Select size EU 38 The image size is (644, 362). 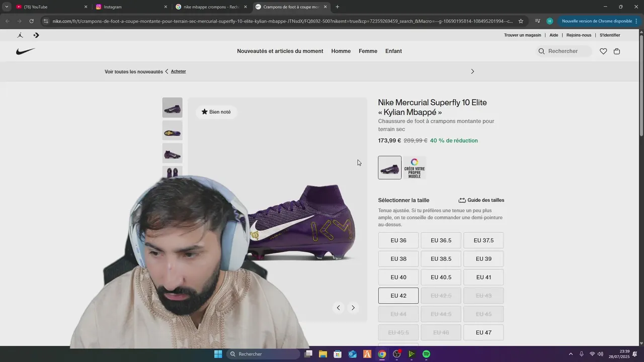coord(398,259)
